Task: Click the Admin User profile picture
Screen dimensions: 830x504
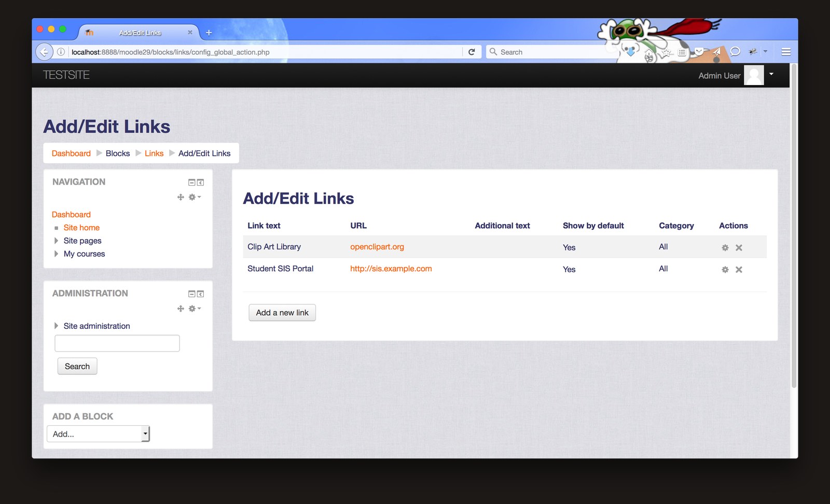Action: 754,75
